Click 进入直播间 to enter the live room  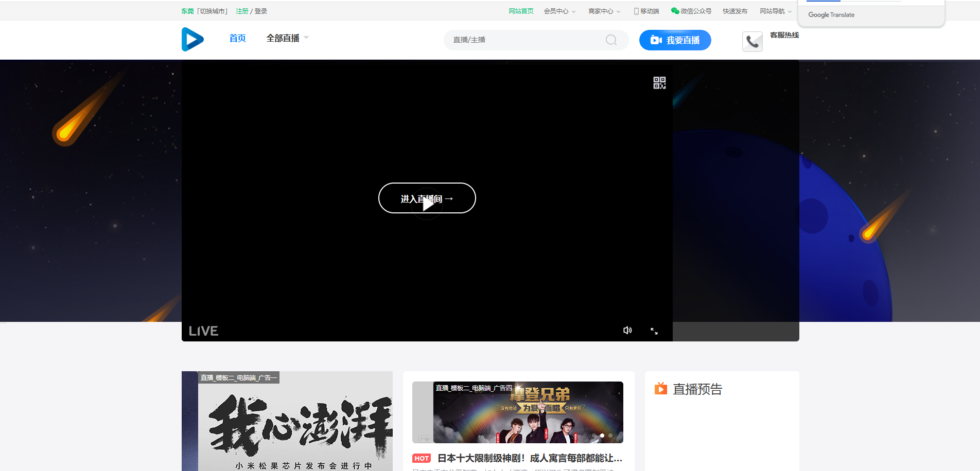pos(427,198)
